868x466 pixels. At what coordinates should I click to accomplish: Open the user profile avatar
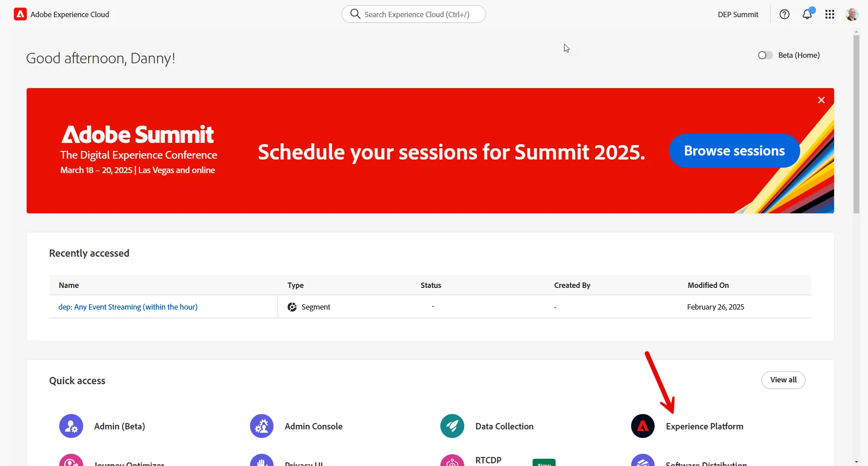852,14
